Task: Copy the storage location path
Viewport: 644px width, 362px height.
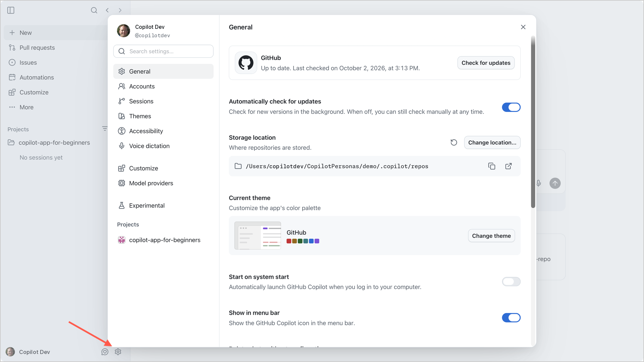Action: pos(492,166)
